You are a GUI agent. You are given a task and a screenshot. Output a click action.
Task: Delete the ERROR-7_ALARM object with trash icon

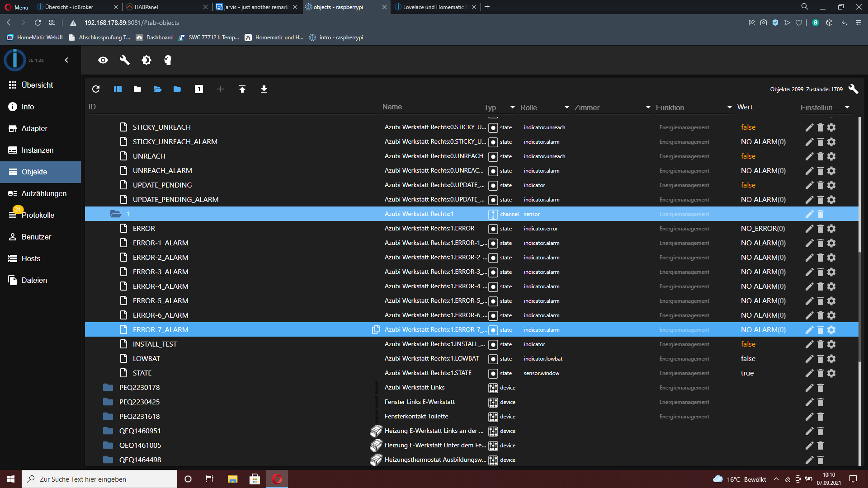click(x=821, y=330)
